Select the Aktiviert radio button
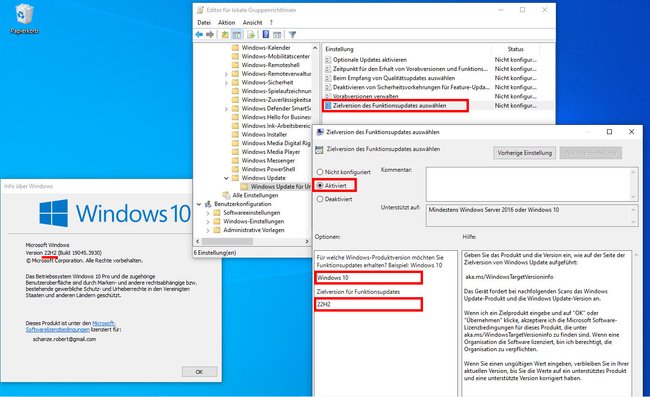The height and width of the screenshot is (397, 650). pos(320,186)
